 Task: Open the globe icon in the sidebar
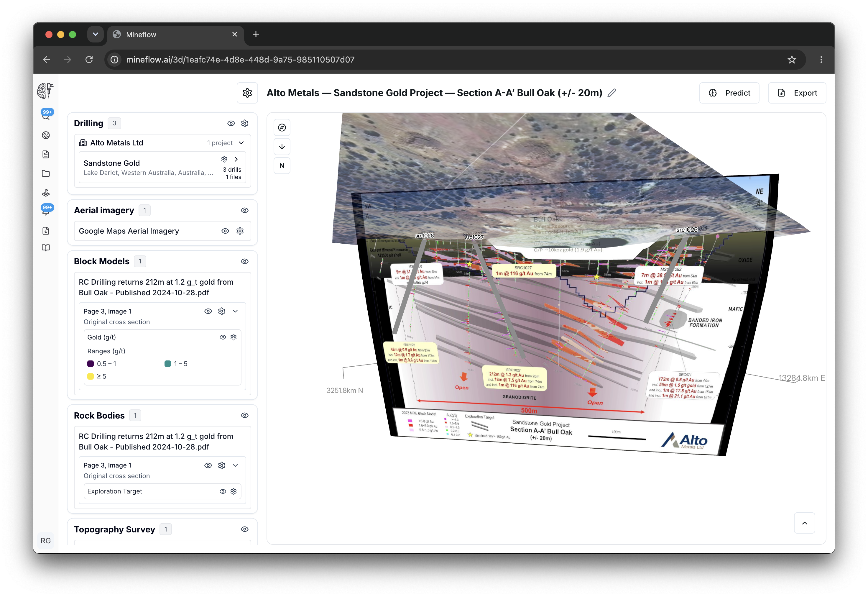tap(46, 135)
